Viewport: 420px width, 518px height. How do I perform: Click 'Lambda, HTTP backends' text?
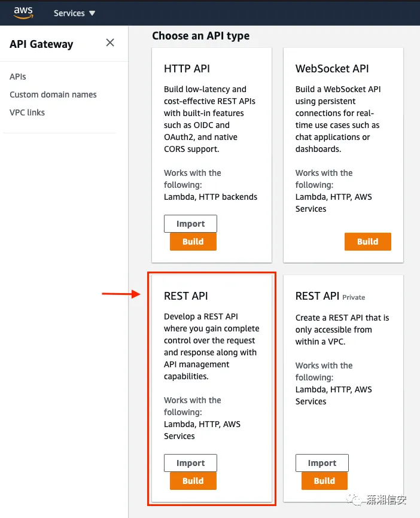pyautogui.click(x=211, y=197)
